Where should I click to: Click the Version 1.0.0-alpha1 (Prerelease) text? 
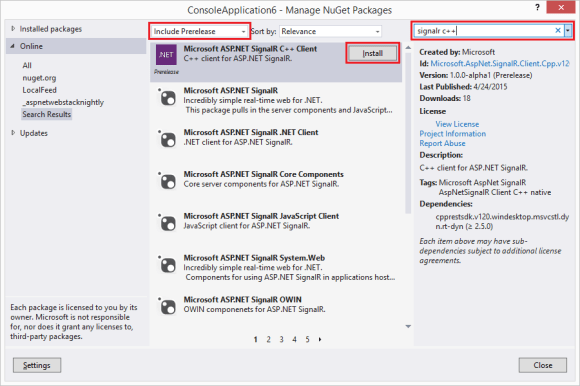click(x=476, y=75)
